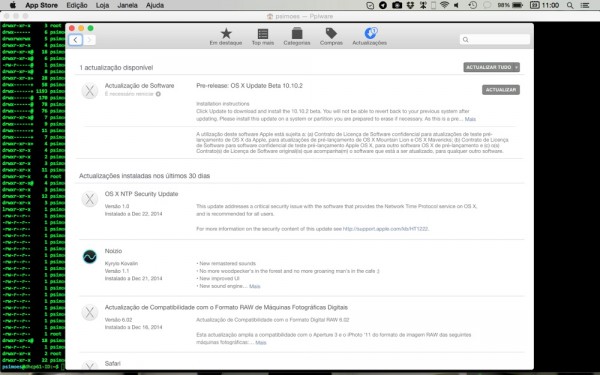Open the App Store menu

pyautogui.click(x=41, y=5)
